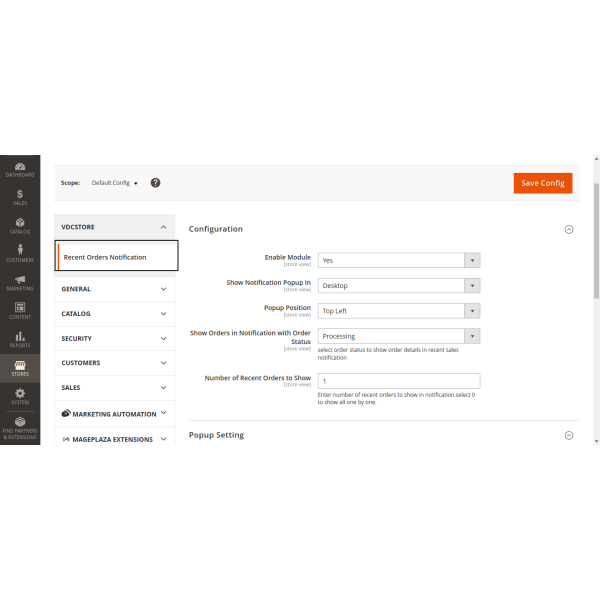Expand the Security settings group
Viewport: 600px width, 600px height.
click(x=114, y=338)
